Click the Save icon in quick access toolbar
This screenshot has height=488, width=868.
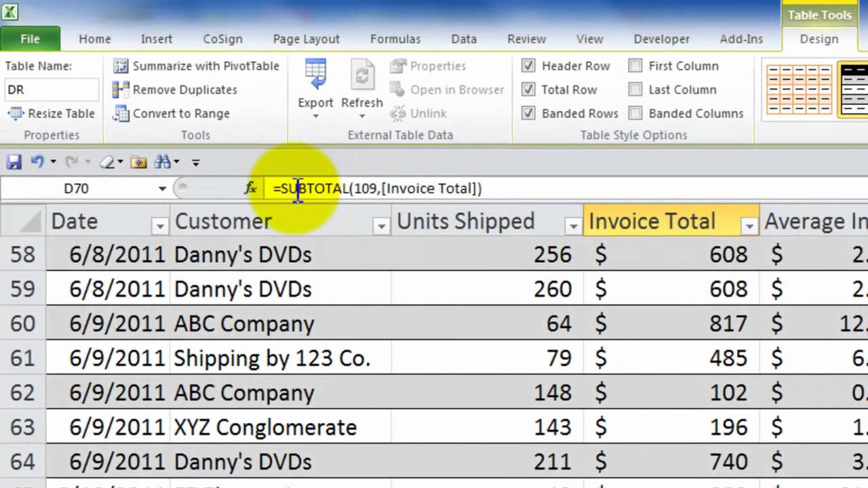[x=14, y=162]
